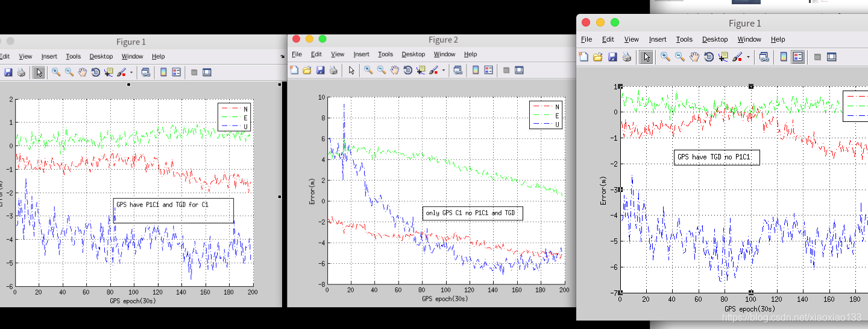Viewport: 868px width, 329px height.
Task: Click dock arrow in P1C1 and TGD menu bar
Action: pyautogui.click(x=282, y=57)
